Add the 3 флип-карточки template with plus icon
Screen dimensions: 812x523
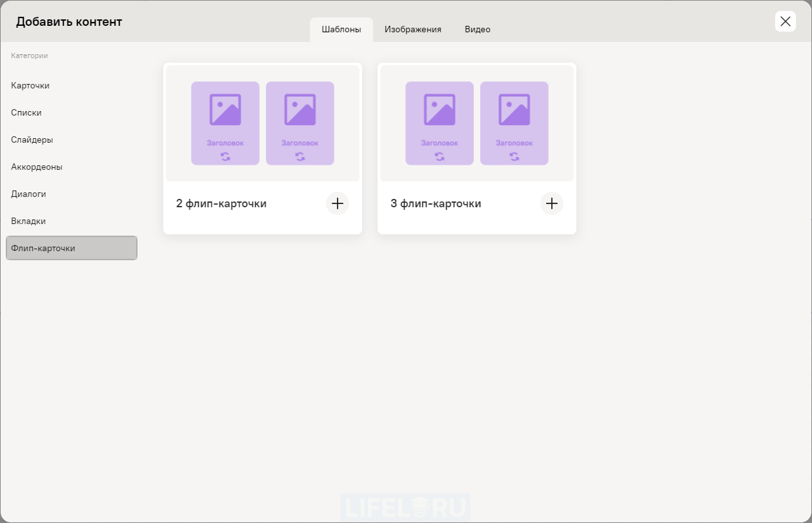551,203
